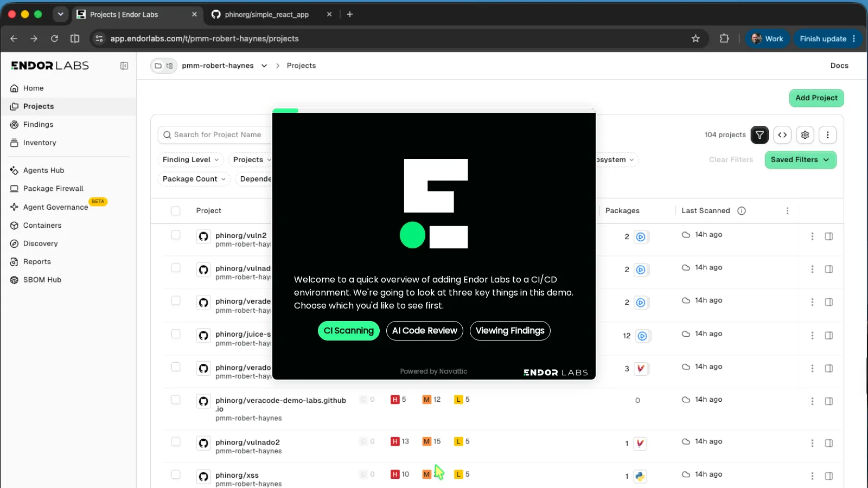The width and height of the screenshot is (868, 488).
Task: Open the Projects filter dropdown
Action: click(x=251, y=160)
